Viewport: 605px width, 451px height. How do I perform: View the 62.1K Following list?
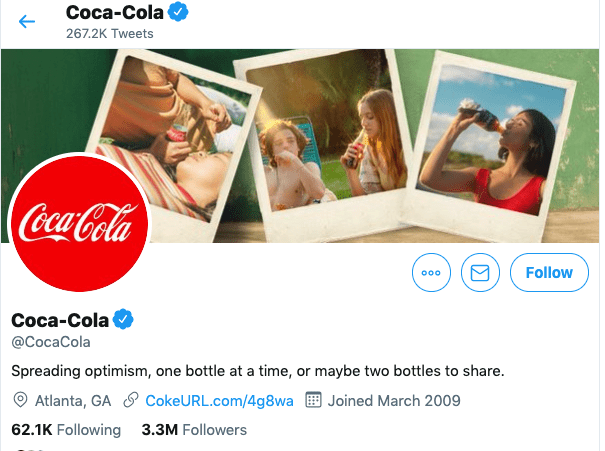tap(65, 430)
